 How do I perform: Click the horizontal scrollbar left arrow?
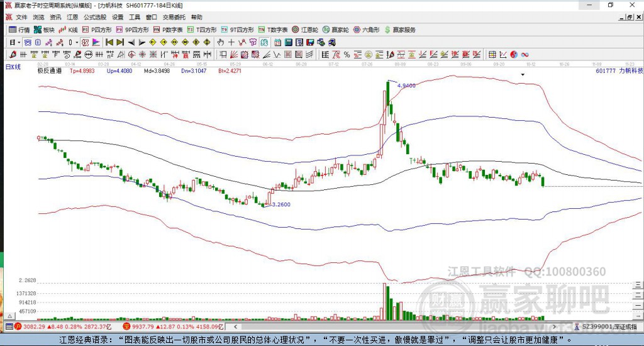pos(235,326)
